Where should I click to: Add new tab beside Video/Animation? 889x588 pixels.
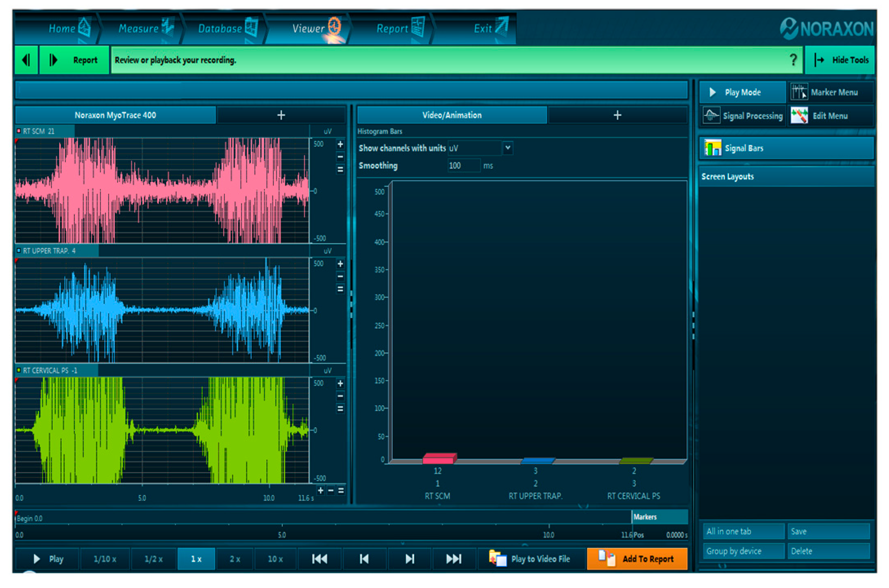pos(617,115)
